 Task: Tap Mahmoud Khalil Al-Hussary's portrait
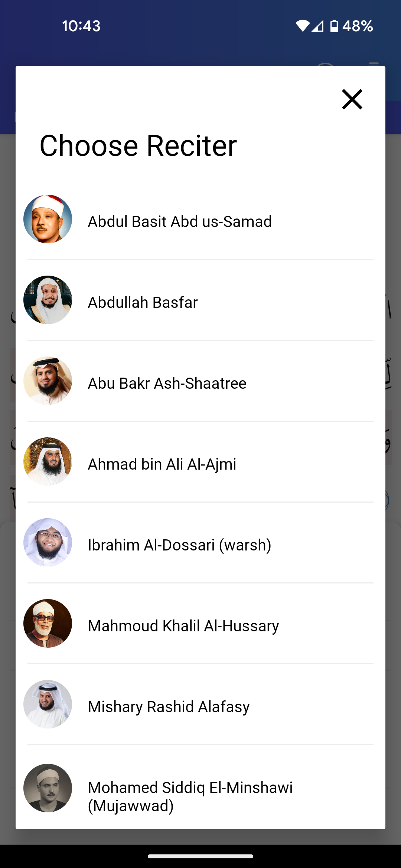click(x=48, y=624)
